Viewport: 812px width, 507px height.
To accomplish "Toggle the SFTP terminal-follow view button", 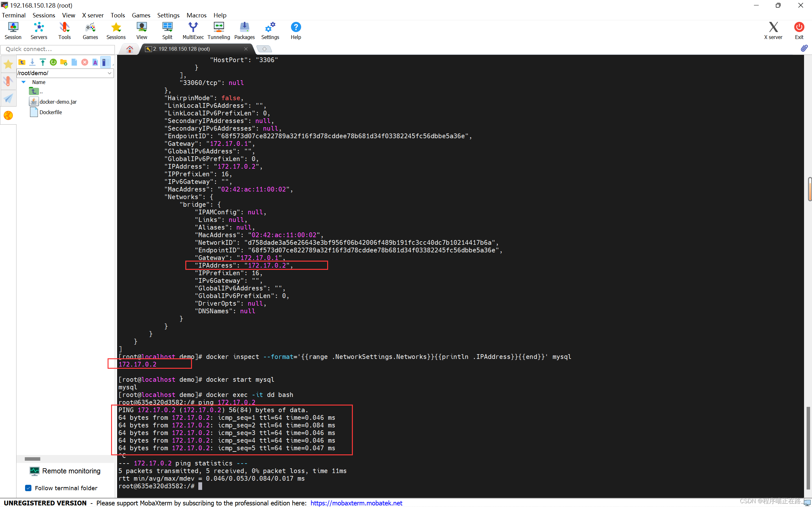I will 105,62.
